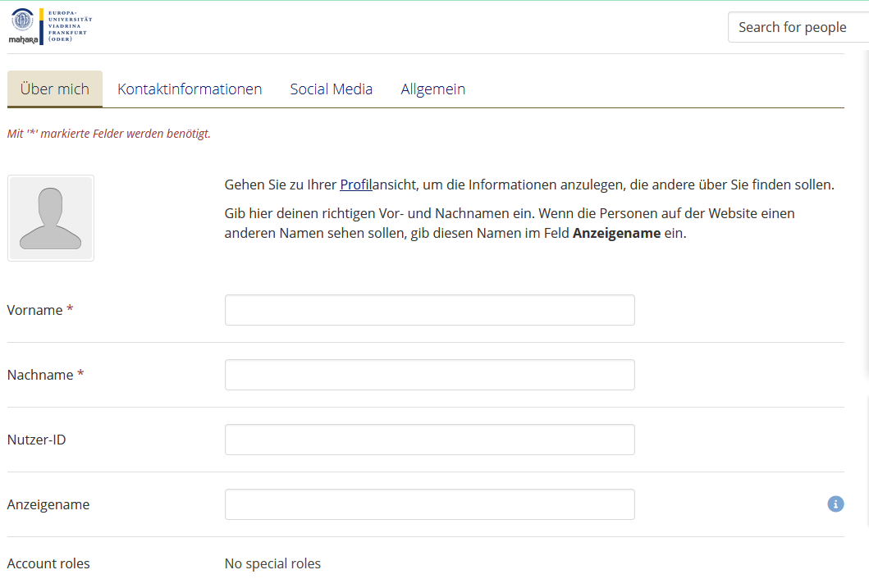Click the Nutzer-ID field label
The width and height of the screenshot is (869, 588).
(x=36, y=440)
